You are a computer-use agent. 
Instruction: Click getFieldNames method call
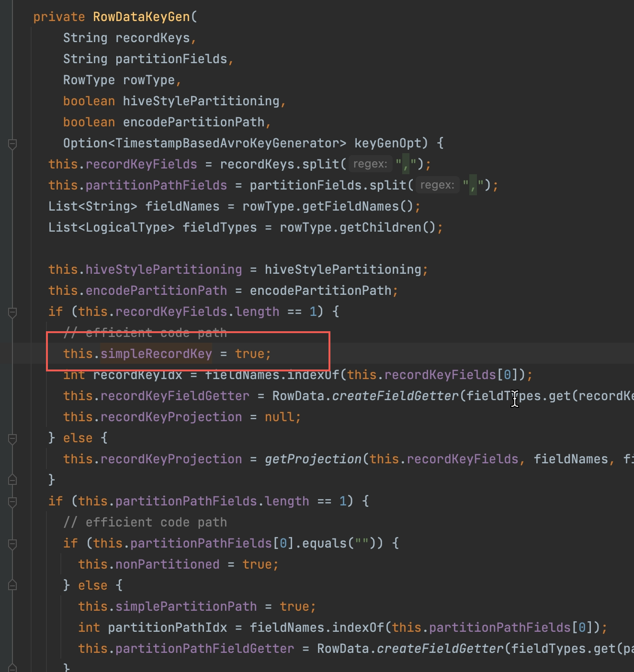[x=350, y=206]
